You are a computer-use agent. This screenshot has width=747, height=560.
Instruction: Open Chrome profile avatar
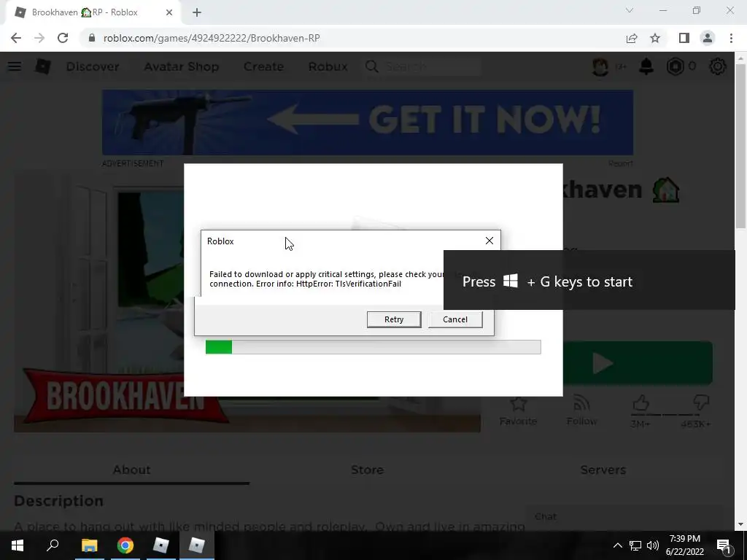coord(708,38)
